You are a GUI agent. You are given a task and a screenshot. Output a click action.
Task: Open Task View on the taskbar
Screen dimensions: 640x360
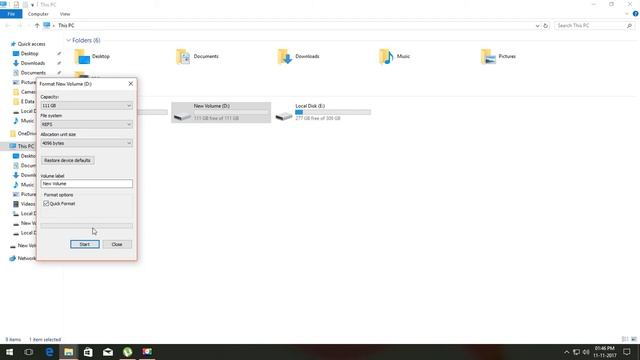(29, 352)
